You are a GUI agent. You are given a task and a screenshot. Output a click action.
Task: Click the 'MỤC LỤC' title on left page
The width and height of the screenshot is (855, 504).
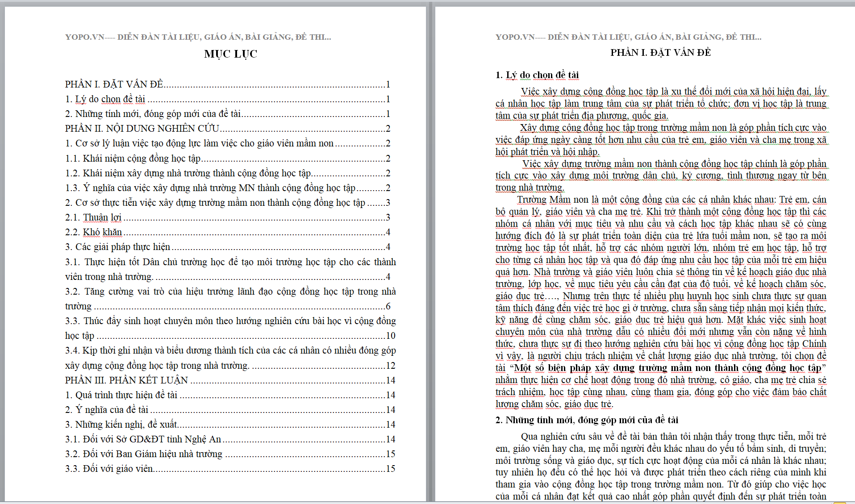pyautogui.click(x=230, y=54)
